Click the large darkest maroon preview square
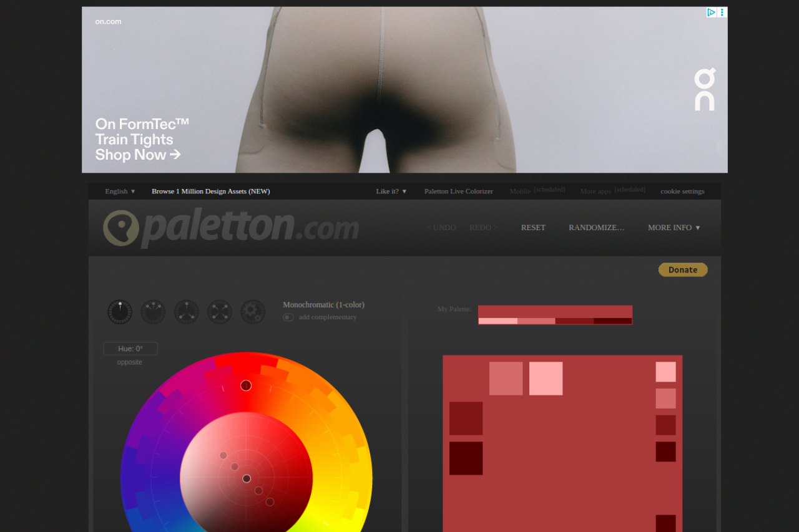Screen dimensions: 799x532 (466, 458)
